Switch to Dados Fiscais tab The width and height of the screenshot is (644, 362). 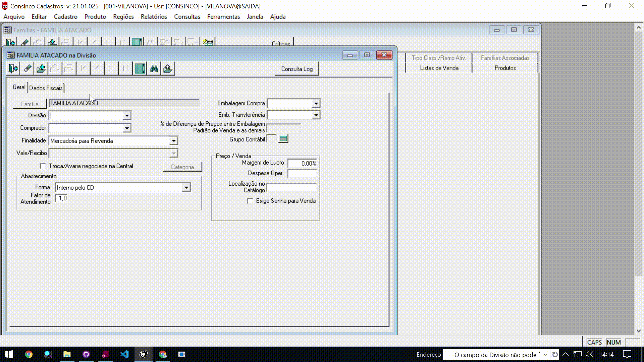(46, 88)
